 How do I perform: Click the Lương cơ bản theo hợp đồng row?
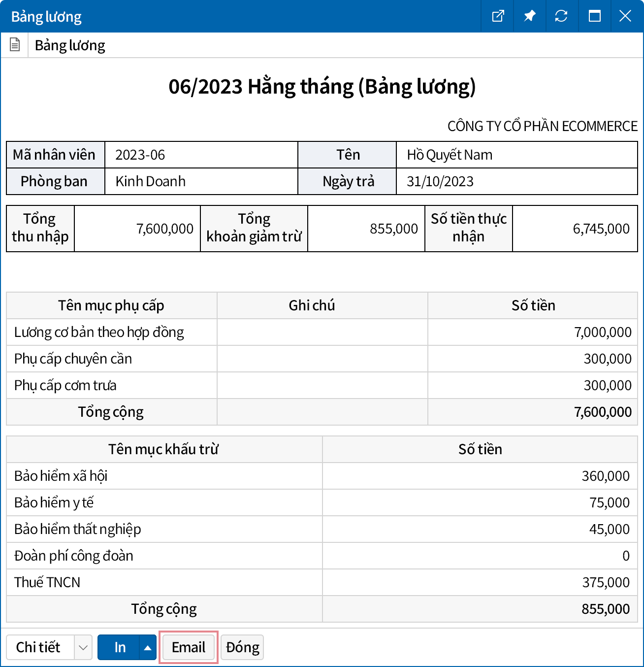coord(99,333)
